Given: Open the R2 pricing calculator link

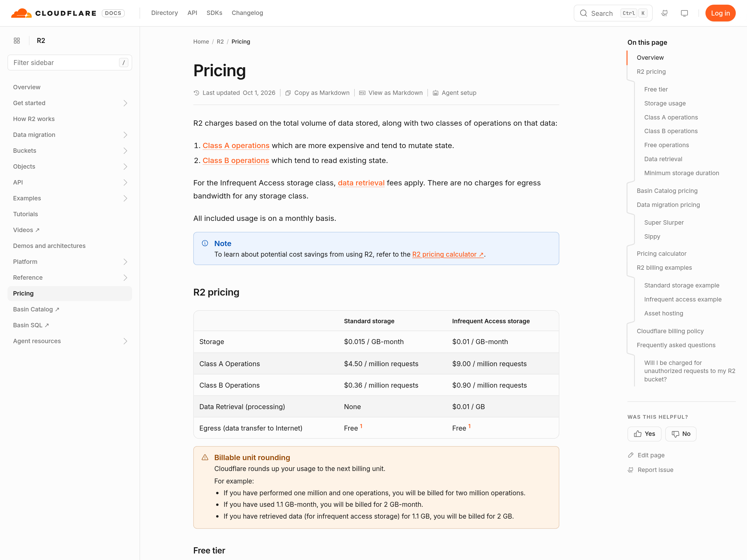Looking at the screenshot, I should tap(448, 254).
